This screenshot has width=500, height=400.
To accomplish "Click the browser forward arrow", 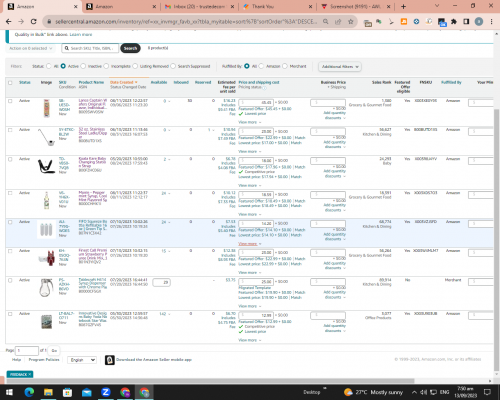I will [x=21, y=22].
